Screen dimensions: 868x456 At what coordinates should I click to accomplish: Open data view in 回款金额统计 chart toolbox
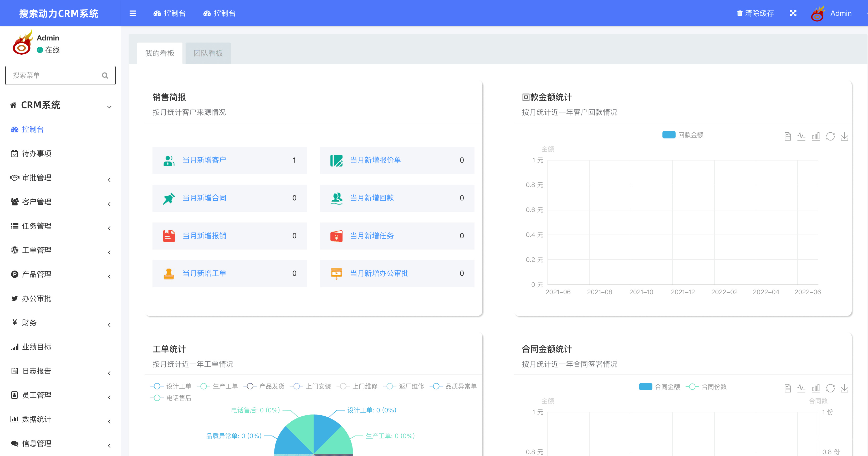[788, 136]
